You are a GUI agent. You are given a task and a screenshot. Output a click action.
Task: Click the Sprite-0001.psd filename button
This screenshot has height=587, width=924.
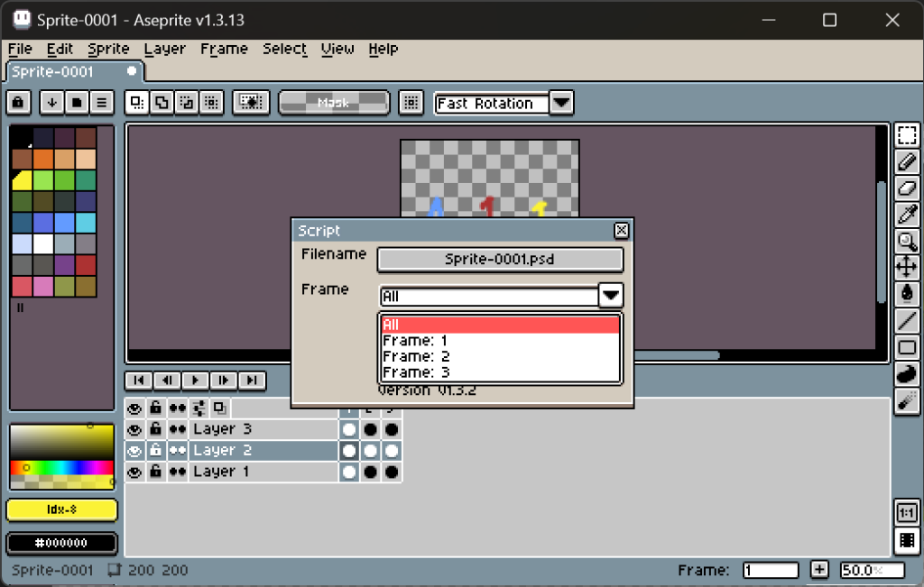500,259
